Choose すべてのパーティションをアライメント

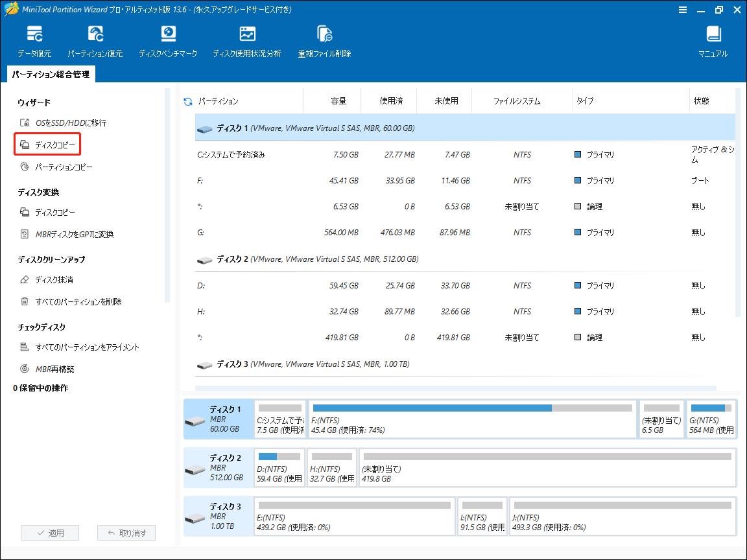pyautogui.click(x=80, y=347)
